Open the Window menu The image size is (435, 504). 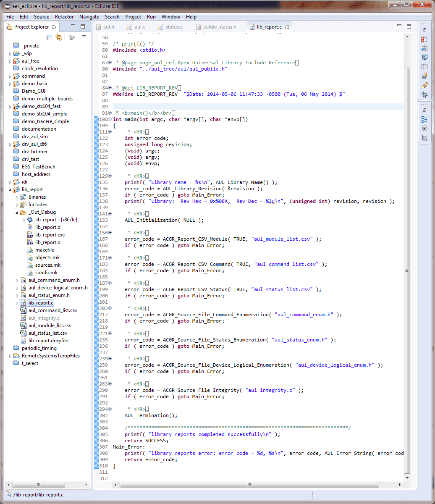click(x=171, y=17)
